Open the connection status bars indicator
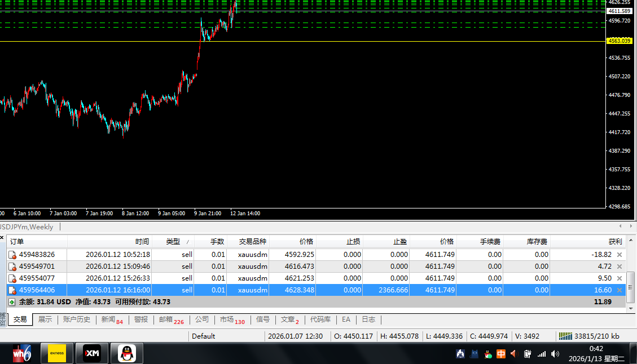 pyautogui.click(x=565, y=336)
